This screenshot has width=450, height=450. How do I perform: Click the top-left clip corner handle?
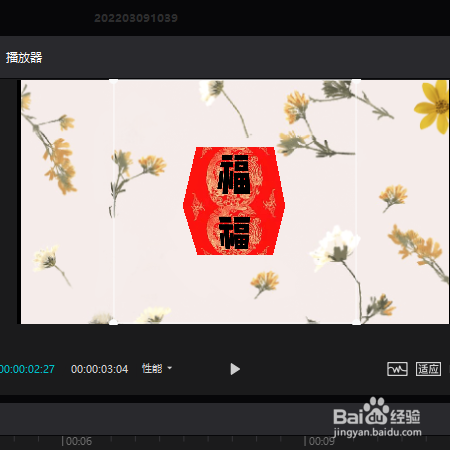tap(113, 81)
